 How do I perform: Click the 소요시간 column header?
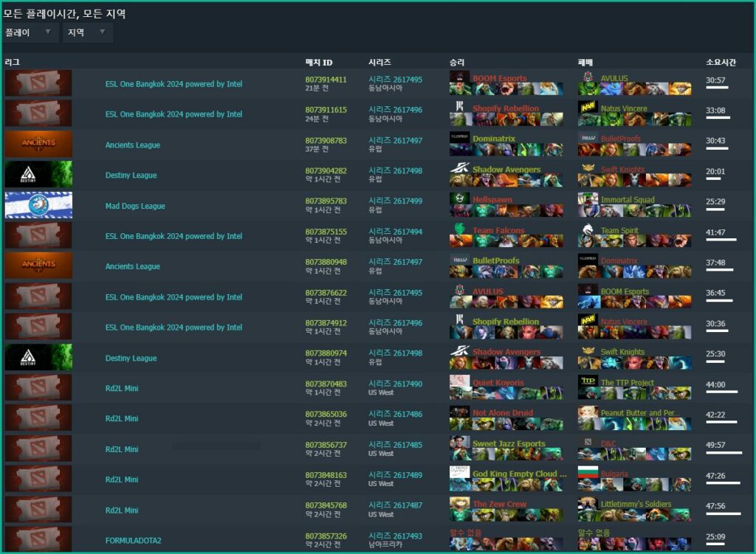coord(721,62)
